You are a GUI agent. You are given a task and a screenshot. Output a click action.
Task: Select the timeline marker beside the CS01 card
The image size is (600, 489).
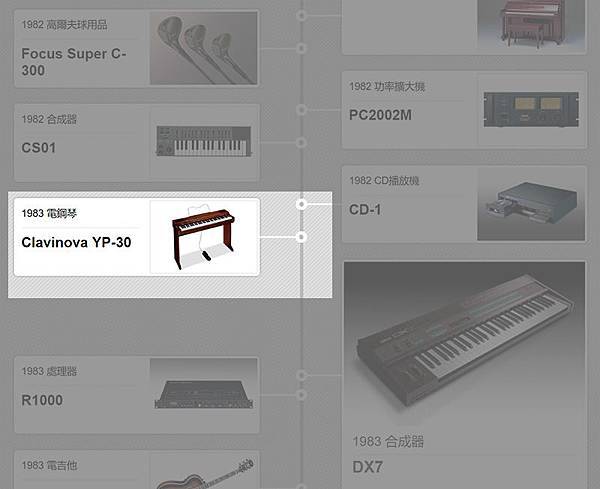[x=302, y=143]
